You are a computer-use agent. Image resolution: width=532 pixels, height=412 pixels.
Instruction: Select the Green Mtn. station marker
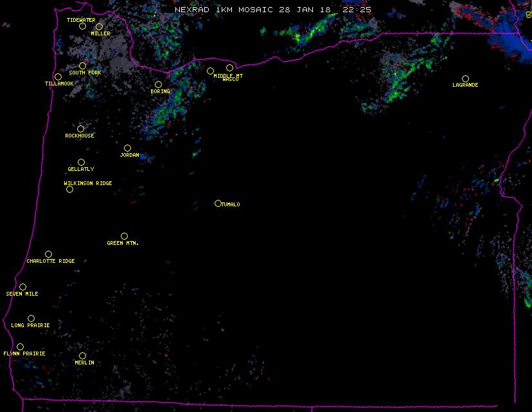(124, 236)
